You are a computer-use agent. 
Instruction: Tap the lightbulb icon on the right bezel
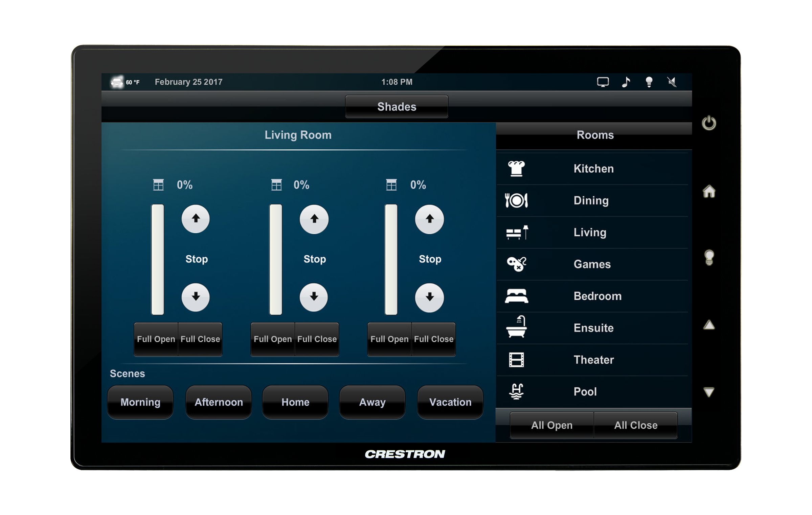click(x=709, y=257)
